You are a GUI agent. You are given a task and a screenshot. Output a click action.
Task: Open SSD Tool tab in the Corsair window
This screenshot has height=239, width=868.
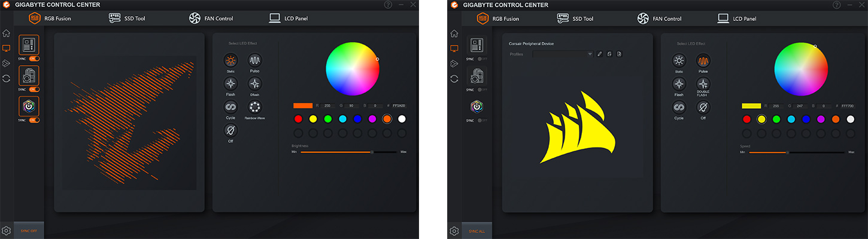pyautogui.click(x=575, y=19)
